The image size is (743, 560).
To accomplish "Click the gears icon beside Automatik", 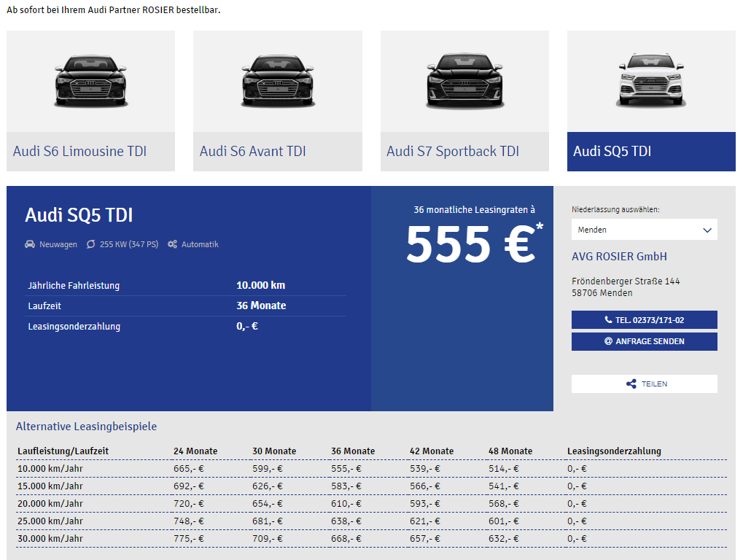I will 173,244.
